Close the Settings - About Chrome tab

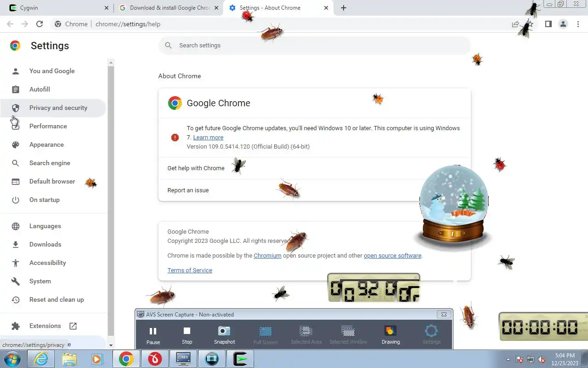click(326, 8)
